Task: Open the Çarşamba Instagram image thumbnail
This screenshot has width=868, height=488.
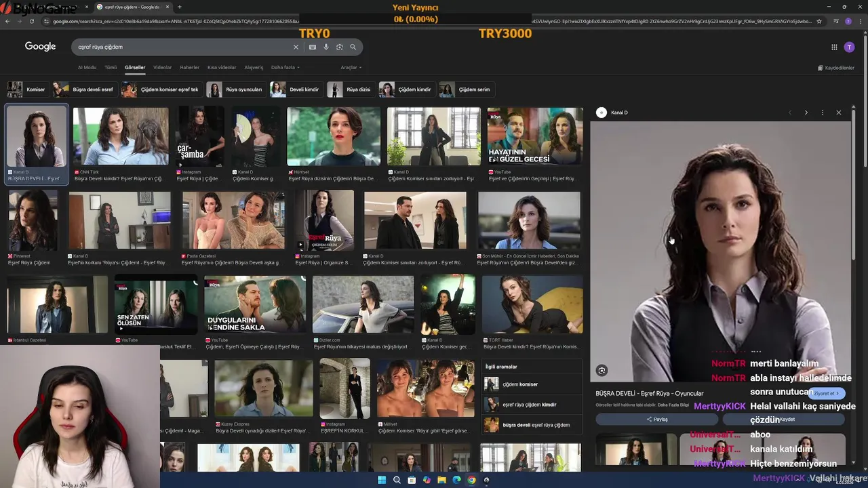Action: (200, 136)
